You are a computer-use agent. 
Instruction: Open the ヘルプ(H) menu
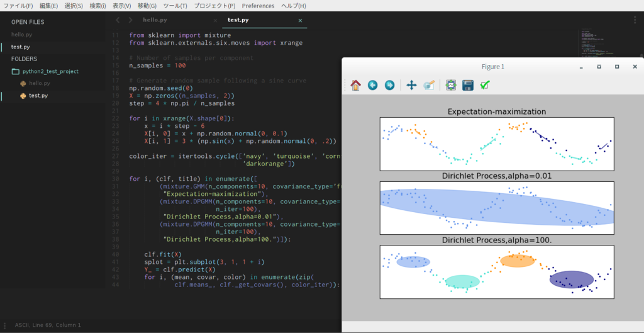coord(293,6)
